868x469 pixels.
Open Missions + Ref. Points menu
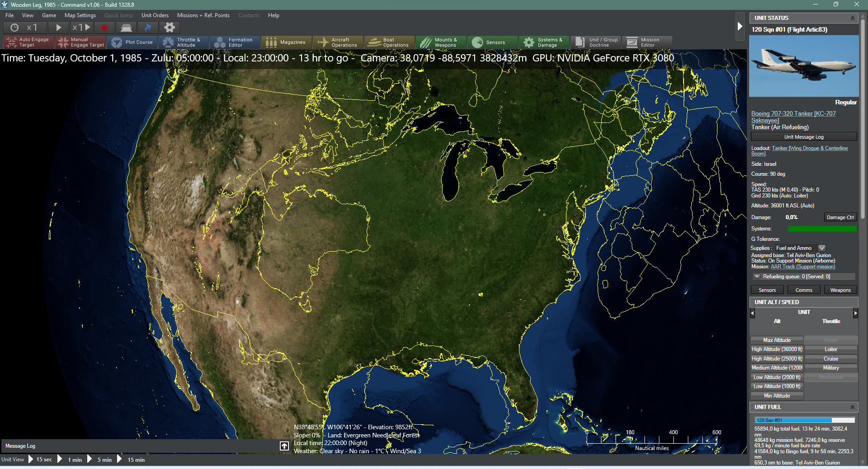pyautogui.click(x=203, y=15)
